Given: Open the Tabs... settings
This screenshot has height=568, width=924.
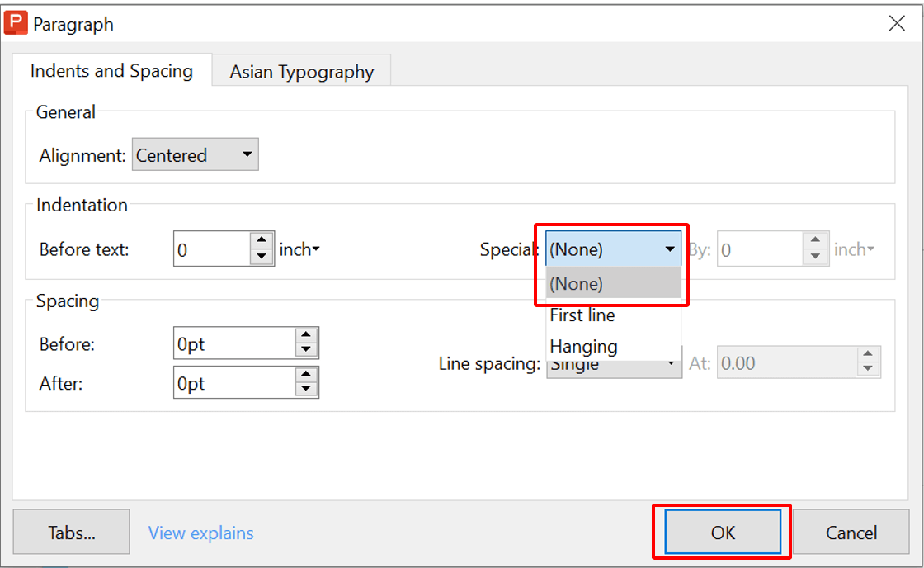Looking at the screenshot, I should click(71, 532).
